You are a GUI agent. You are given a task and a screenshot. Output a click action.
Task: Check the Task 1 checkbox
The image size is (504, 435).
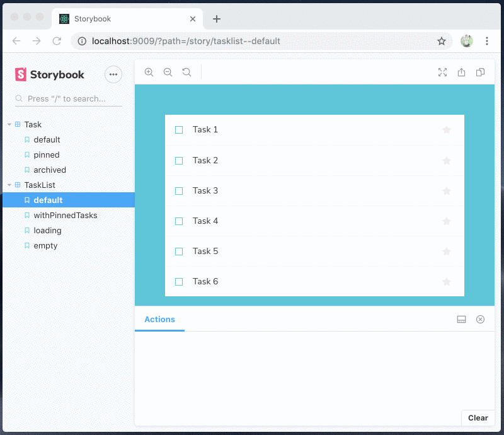pos(179,130)
